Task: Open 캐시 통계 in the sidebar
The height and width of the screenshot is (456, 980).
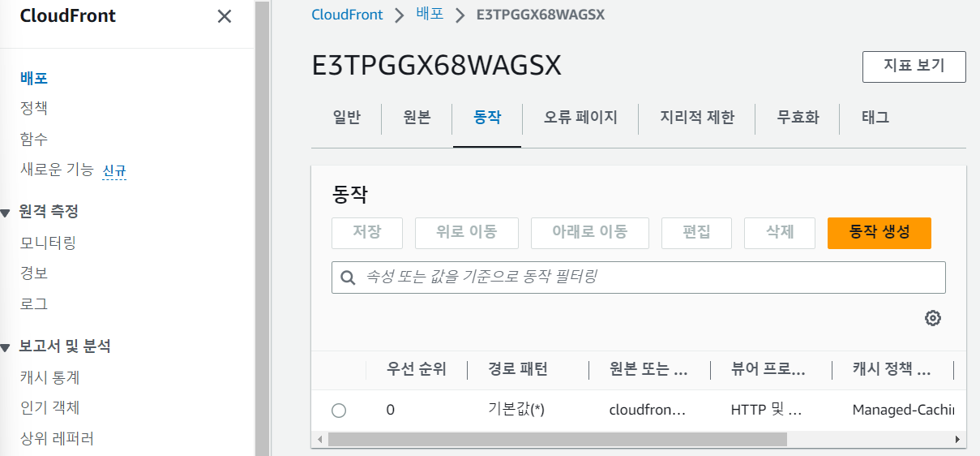Action: click(x=49, y=377)
